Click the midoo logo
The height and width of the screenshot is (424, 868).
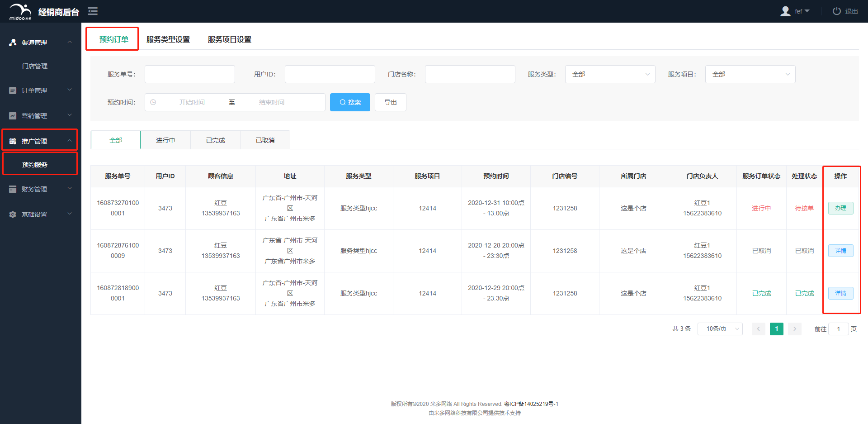click(20, 12)
